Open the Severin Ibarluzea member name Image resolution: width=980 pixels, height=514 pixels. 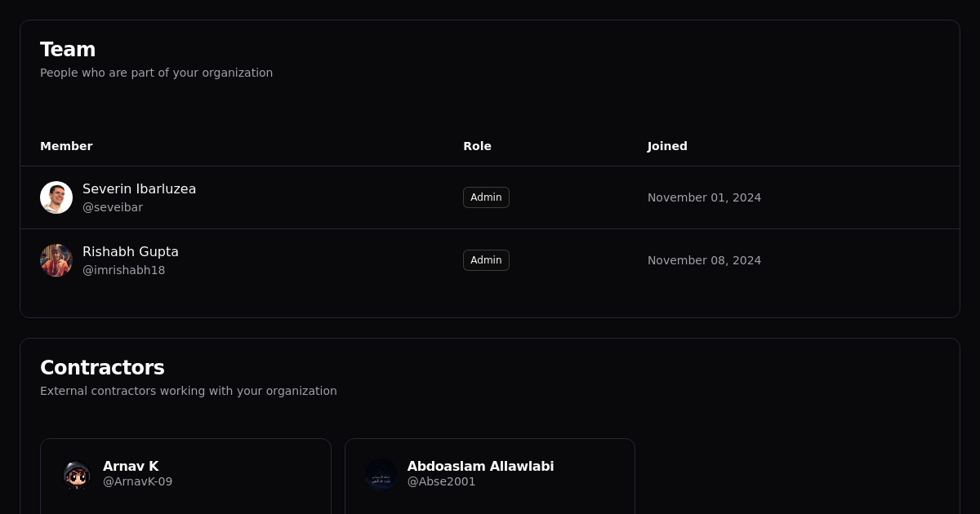139,188
